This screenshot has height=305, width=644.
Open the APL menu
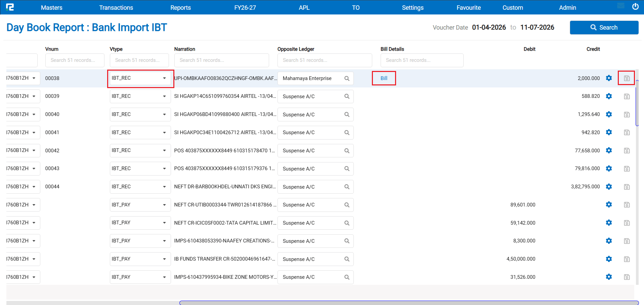click(304, 7)
